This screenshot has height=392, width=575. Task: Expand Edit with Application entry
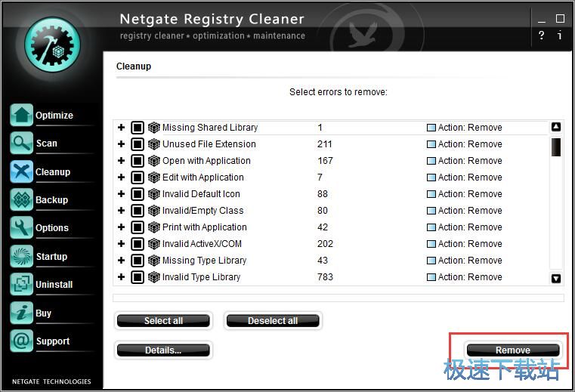[122, 177]
